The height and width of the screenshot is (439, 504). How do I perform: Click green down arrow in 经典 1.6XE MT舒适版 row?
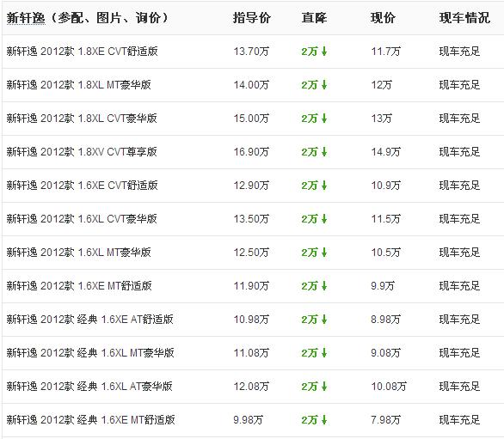[324, 420]
